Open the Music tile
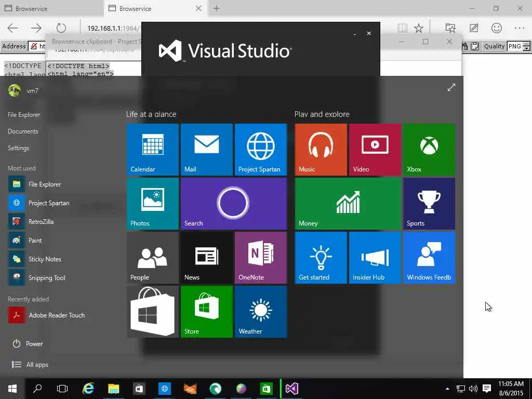 (x=321, y=150)
